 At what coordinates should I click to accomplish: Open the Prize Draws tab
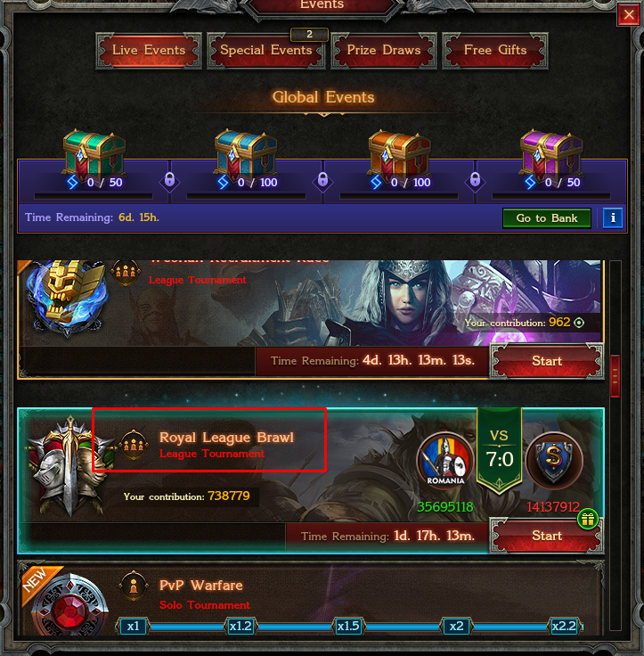384,51
